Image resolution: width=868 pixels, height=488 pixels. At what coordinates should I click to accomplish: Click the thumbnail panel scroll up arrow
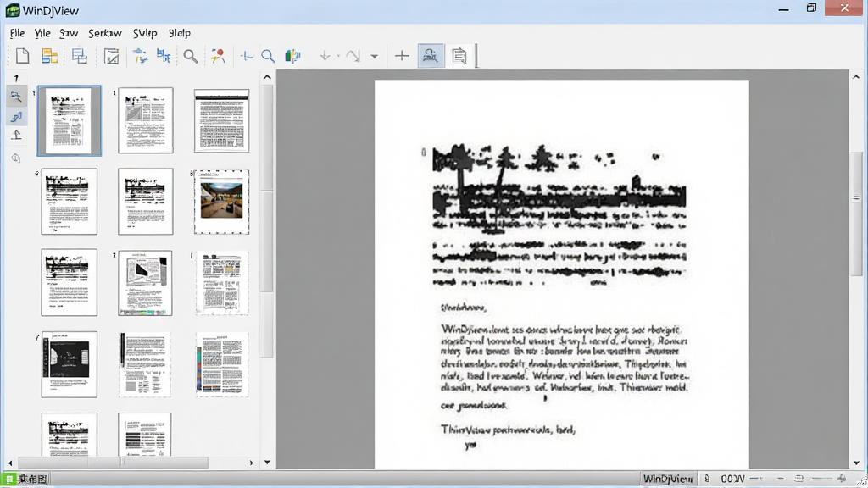267,77
